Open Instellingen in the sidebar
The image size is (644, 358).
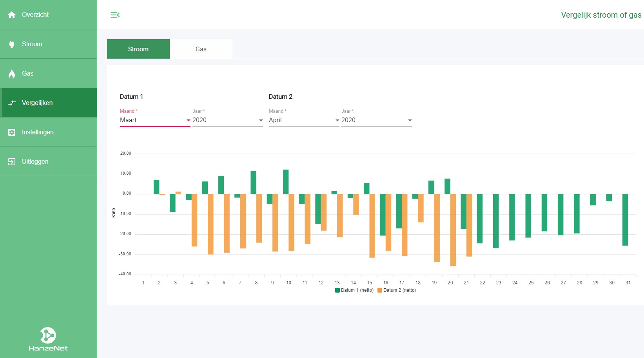pos(49,132)
